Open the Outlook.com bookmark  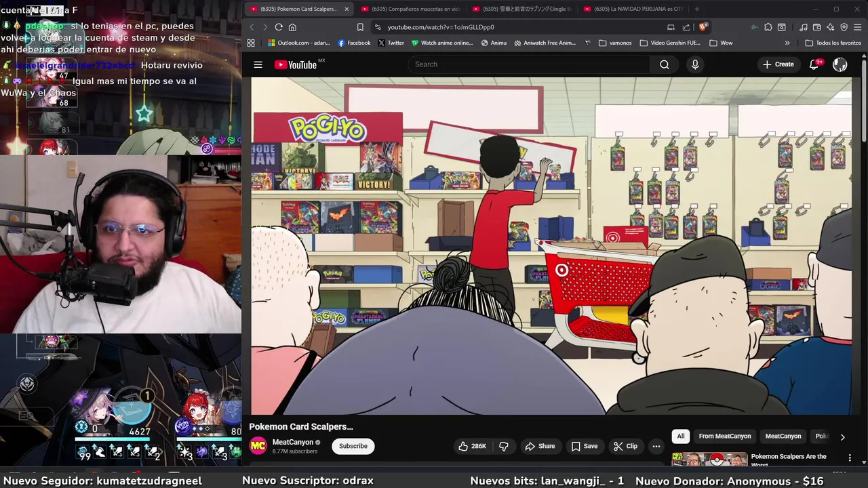pyautogui.click(x=298, y=43)
